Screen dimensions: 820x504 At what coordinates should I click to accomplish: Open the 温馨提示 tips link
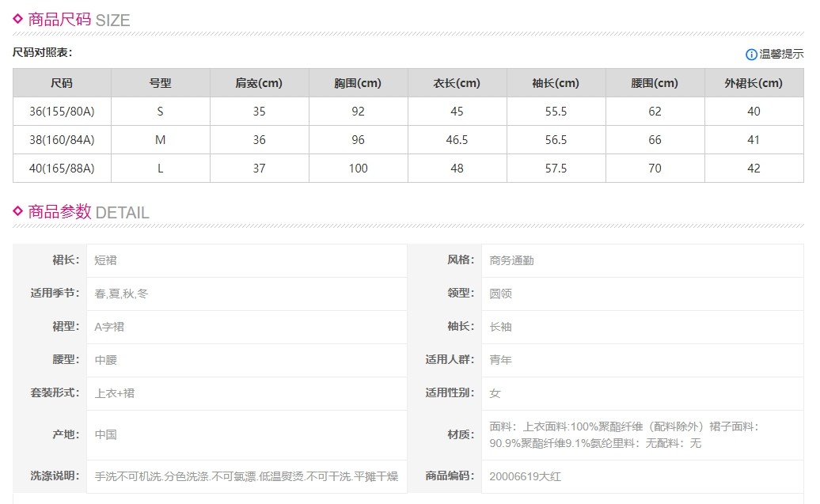pyautogui.click(x=781, y=55)
